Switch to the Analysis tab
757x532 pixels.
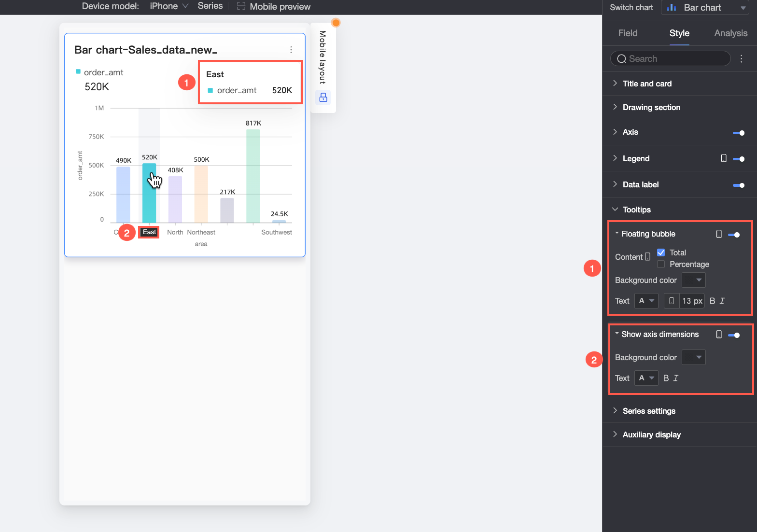[730, 33]
